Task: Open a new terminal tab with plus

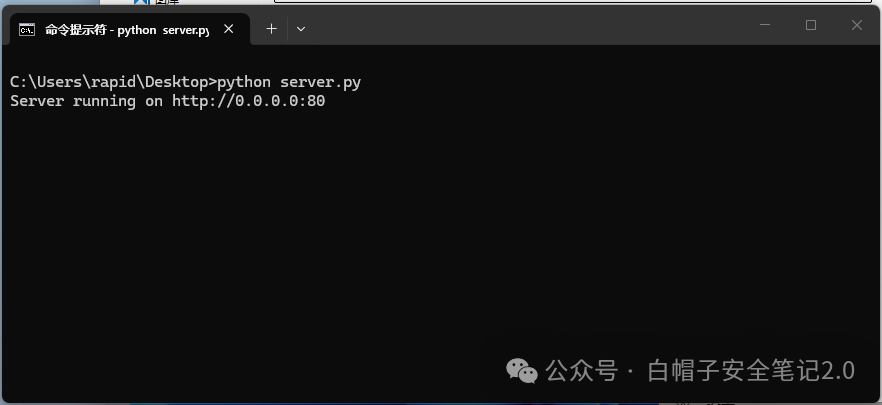Action: pyautogui.click(x=272, y=29)
